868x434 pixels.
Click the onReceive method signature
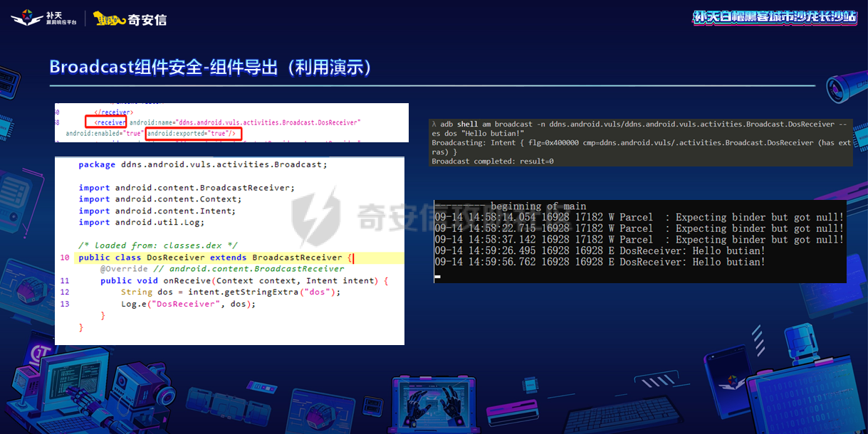click(244, 281)
